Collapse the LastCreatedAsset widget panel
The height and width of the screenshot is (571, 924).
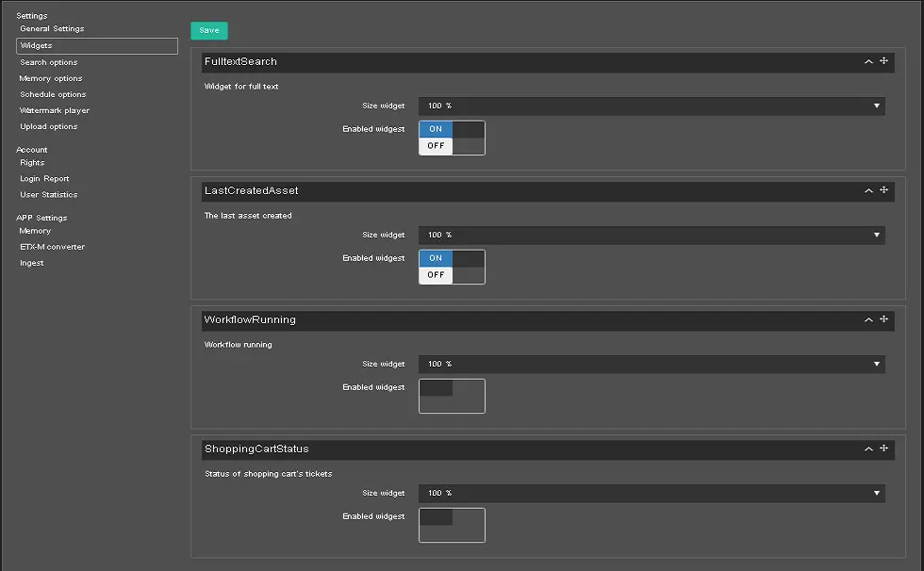coord(868,190)
